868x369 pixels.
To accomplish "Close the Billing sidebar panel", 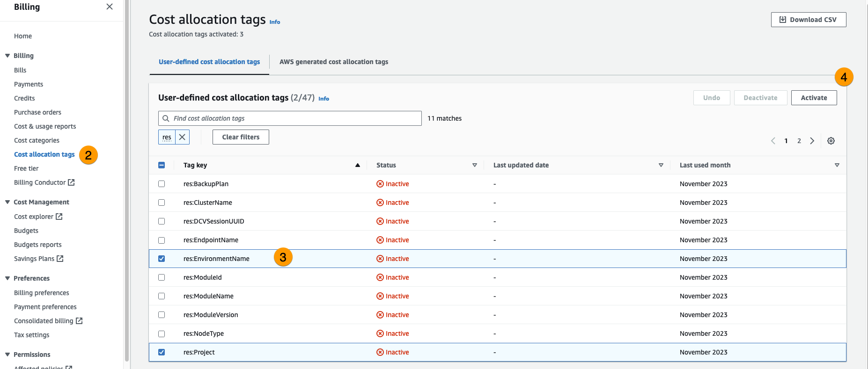I will pos(110,7).
